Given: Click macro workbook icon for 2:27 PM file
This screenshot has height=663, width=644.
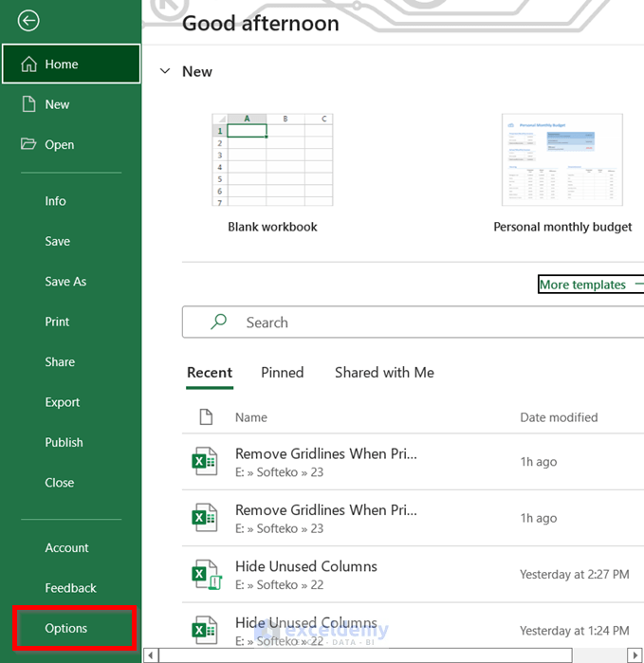Looking at the screenshot, I should pyautogui.click(x=207, y=575).
